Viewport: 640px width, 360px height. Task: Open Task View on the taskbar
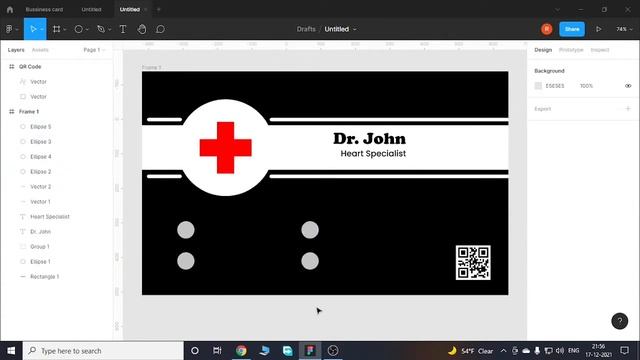[x=217, y=351]
